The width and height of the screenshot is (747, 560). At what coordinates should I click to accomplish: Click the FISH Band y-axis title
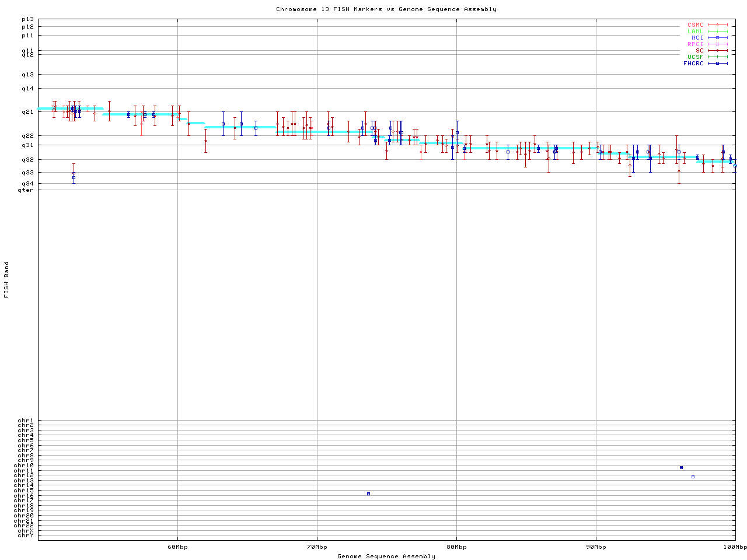(6, 279)
